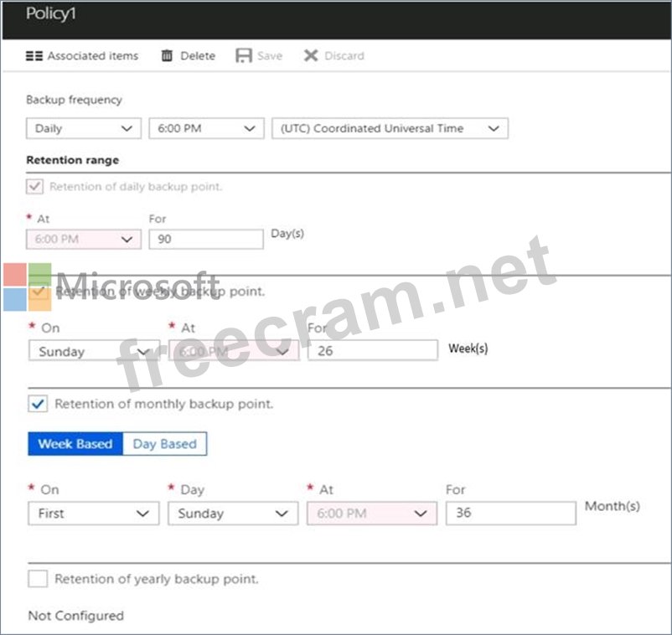Expand the 6:00 PM backup time dropdown

click(205, 129)
